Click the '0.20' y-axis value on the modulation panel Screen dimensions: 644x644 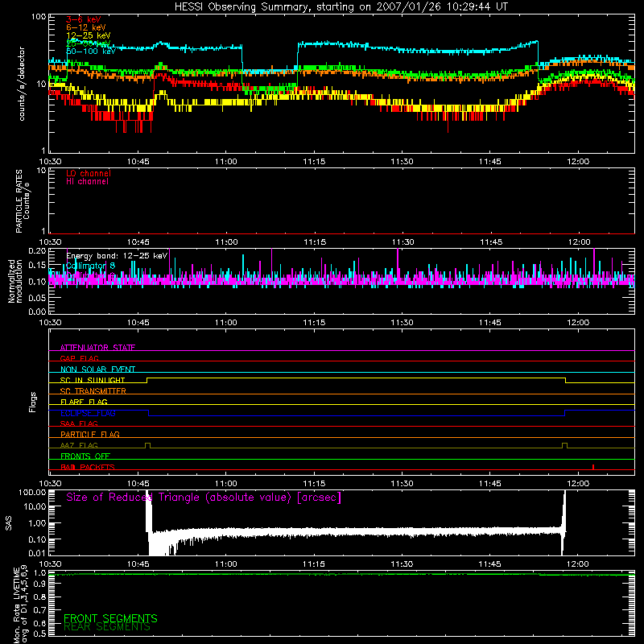37,250
